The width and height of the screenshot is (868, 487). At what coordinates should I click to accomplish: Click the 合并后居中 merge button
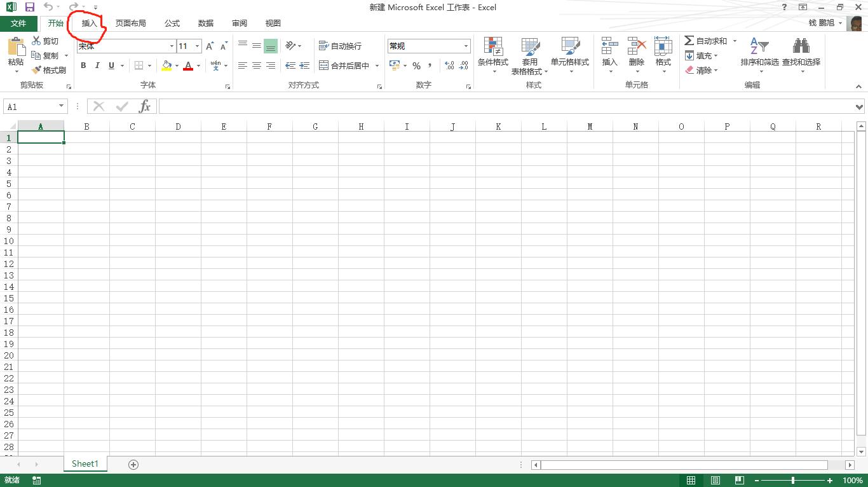click(347, 65)
